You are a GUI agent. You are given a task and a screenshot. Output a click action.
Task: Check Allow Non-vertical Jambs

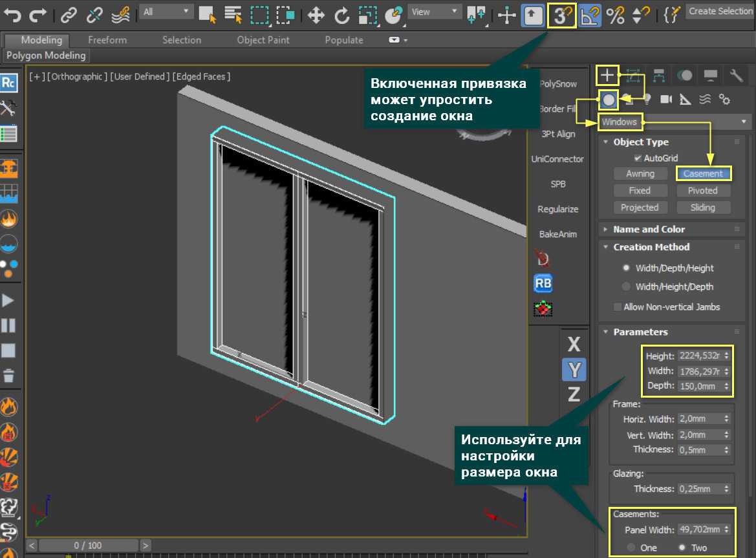618,307
